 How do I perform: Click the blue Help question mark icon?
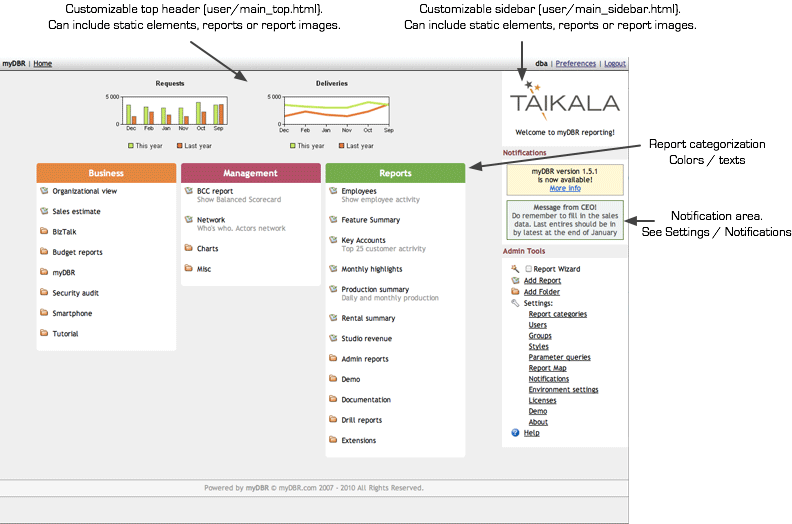point(515,433)
